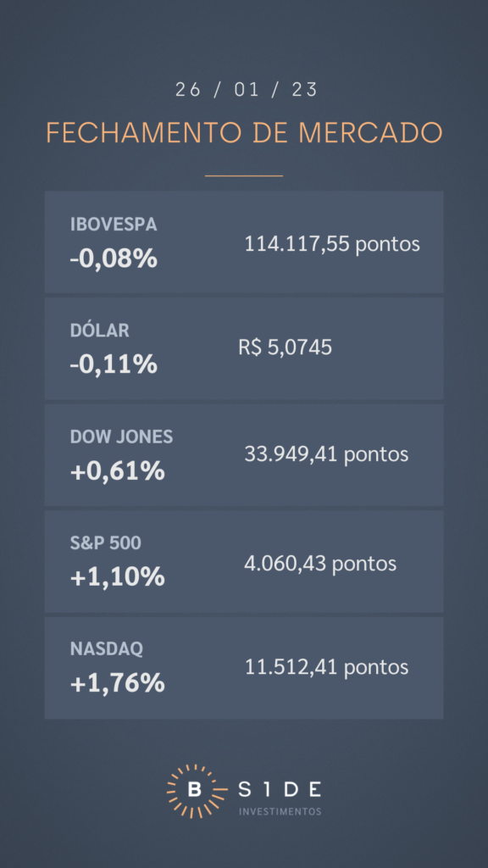Viewport: 488px width, 868px height.
Task: Click the S1DE wordmark text
Action: tap(280, 789)
